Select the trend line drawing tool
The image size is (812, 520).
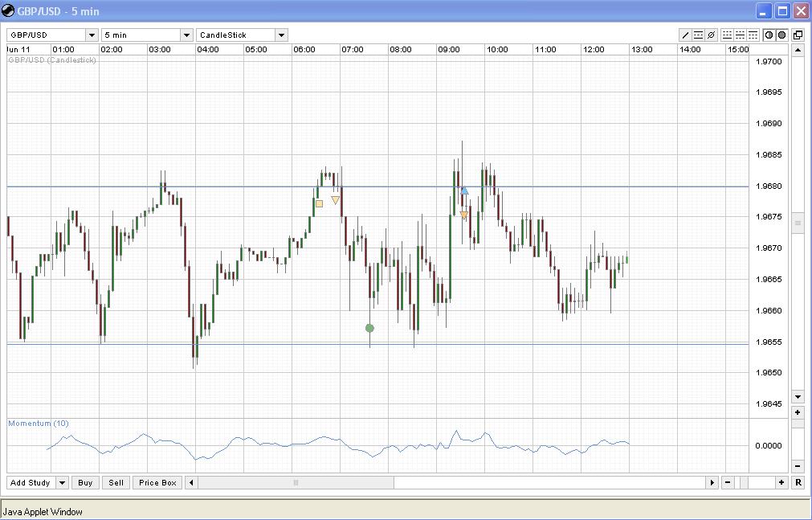(685, 35)
